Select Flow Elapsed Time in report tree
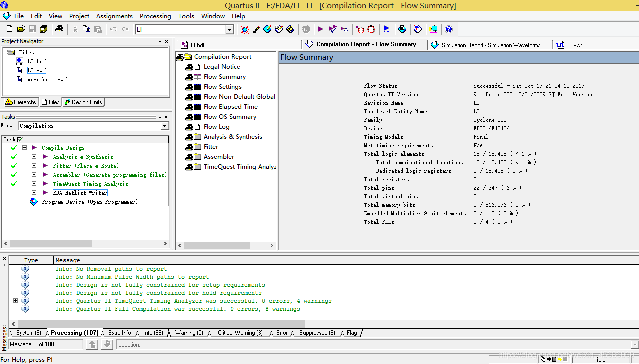The width and height of the screenshot is (639, 364). point(230,107)
